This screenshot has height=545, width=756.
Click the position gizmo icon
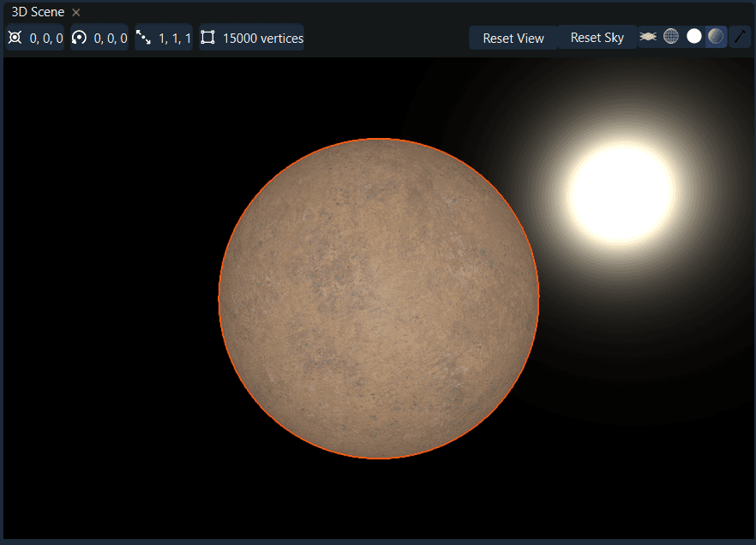pos(15,38)
